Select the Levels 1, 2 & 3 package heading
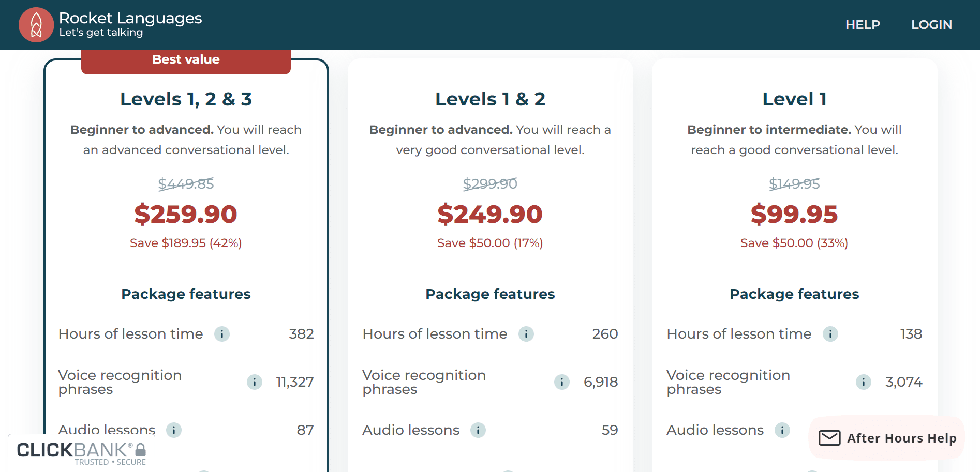 coord(186,99)
